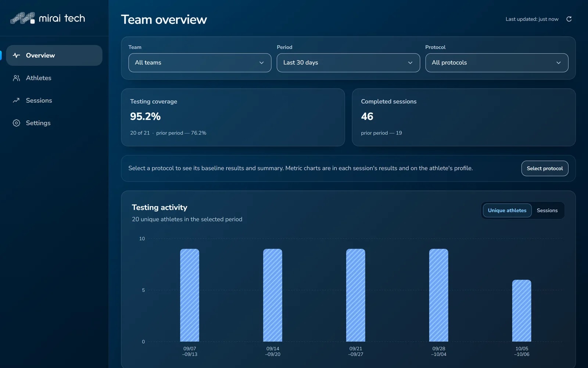
Task: Click the 'Completed sessions' card title
Action: coord(388,102)
